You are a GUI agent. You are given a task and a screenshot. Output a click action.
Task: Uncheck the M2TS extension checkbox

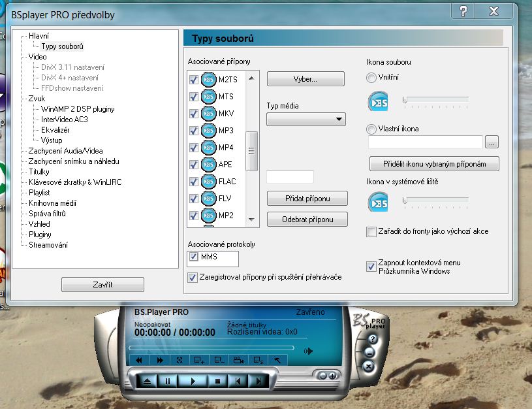[x=193, y=80]
